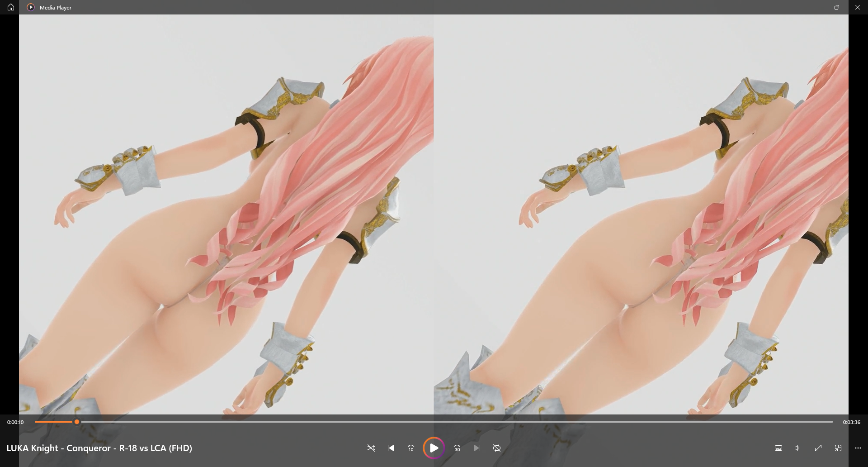Close the Media Player window

(858, 7)
